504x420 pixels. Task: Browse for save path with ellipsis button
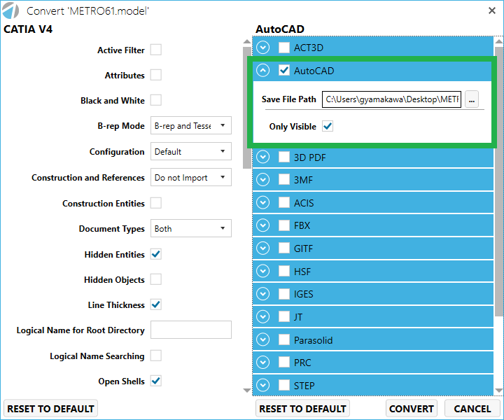tap(472, 99)
